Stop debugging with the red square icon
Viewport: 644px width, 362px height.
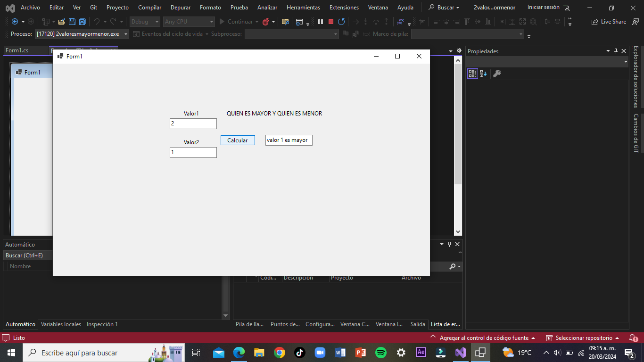331,22
